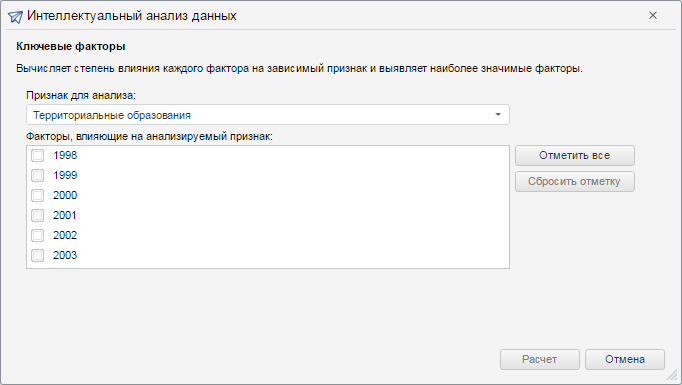
Task: Enable the 2000 factor checkbox
Action: click(37, 195)
